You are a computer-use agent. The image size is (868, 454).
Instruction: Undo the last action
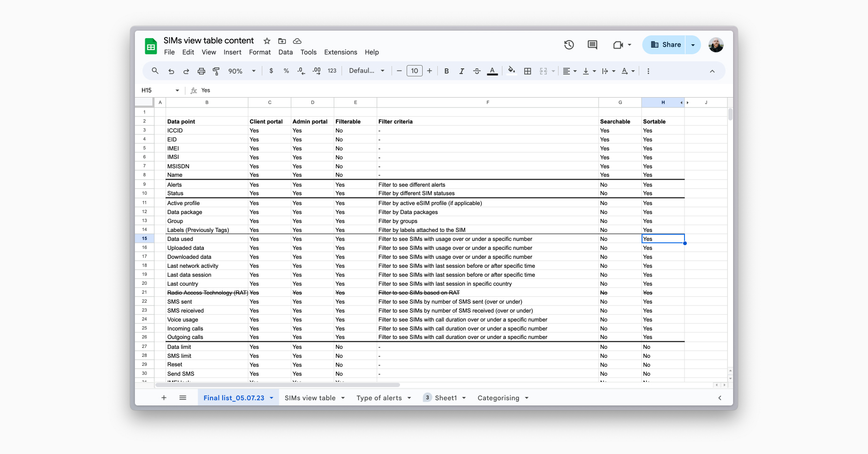pyautogui.click(x=171, y=71)
